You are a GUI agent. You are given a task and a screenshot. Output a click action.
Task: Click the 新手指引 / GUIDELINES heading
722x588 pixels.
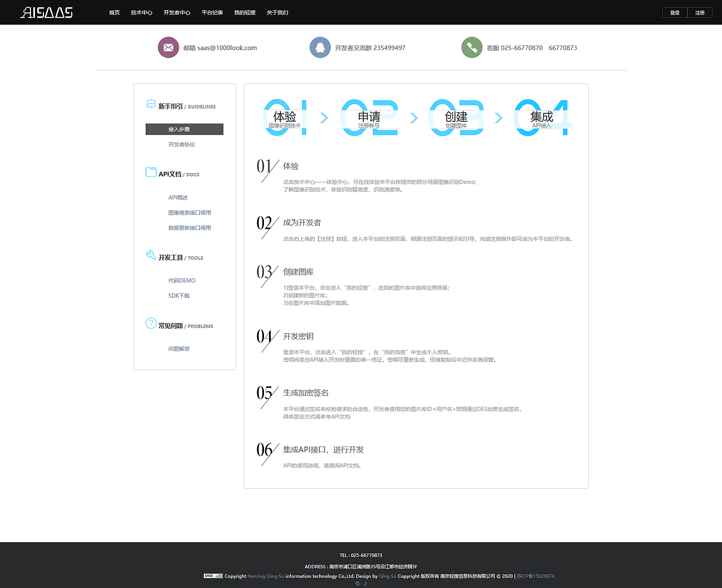(x=187, y=106)
